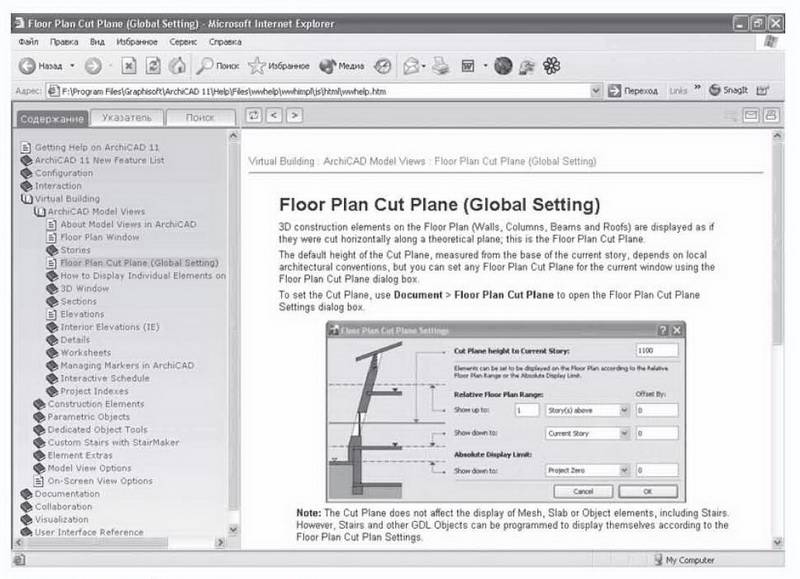
Task: Open Favorites (Избранное) star button
Action: click(279, 66)
